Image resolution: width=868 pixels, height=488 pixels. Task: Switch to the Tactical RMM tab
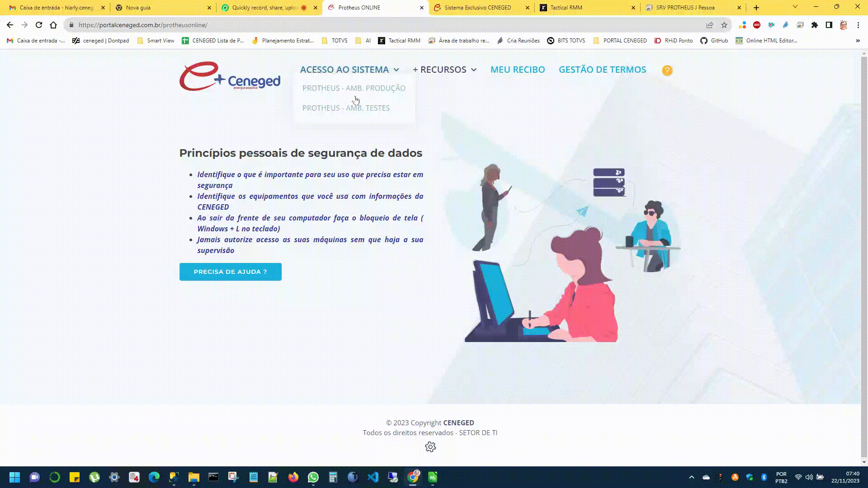click(x=585, y=8)
